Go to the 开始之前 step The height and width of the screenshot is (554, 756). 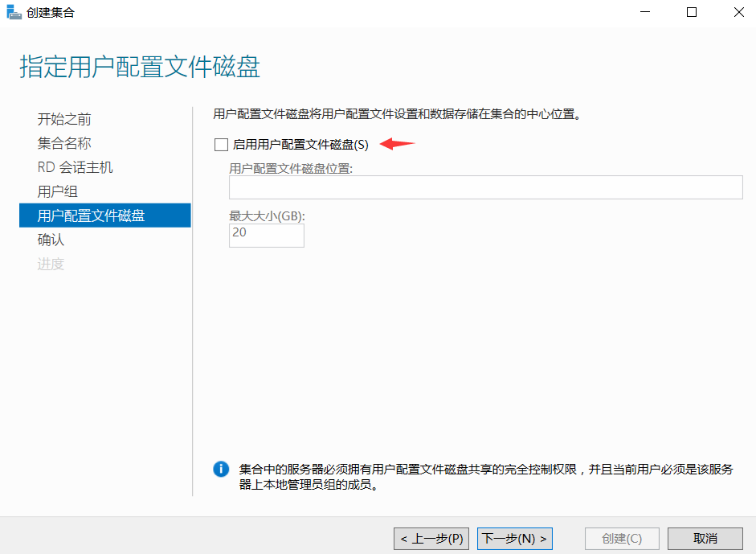pos(64,120)
